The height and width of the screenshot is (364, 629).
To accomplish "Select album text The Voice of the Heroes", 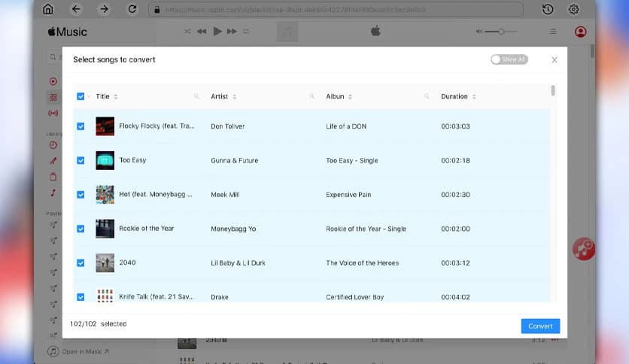I will click(362, 263).
